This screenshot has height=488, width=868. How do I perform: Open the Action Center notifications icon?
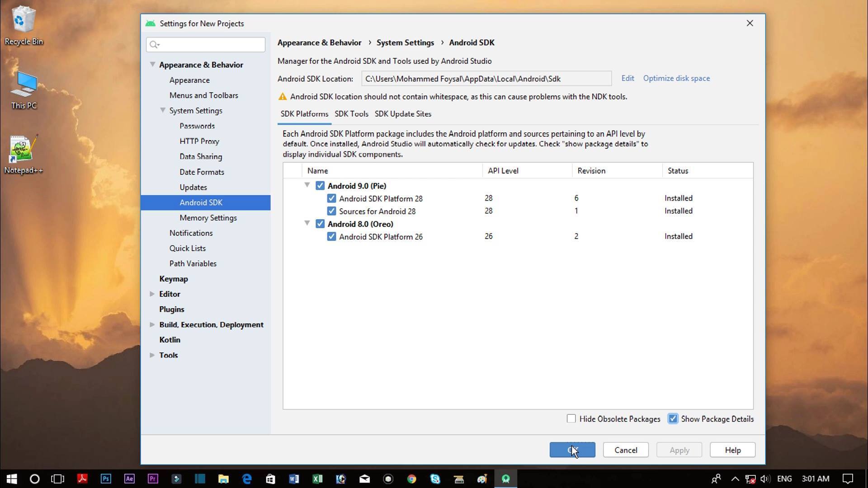coord(848,479)
